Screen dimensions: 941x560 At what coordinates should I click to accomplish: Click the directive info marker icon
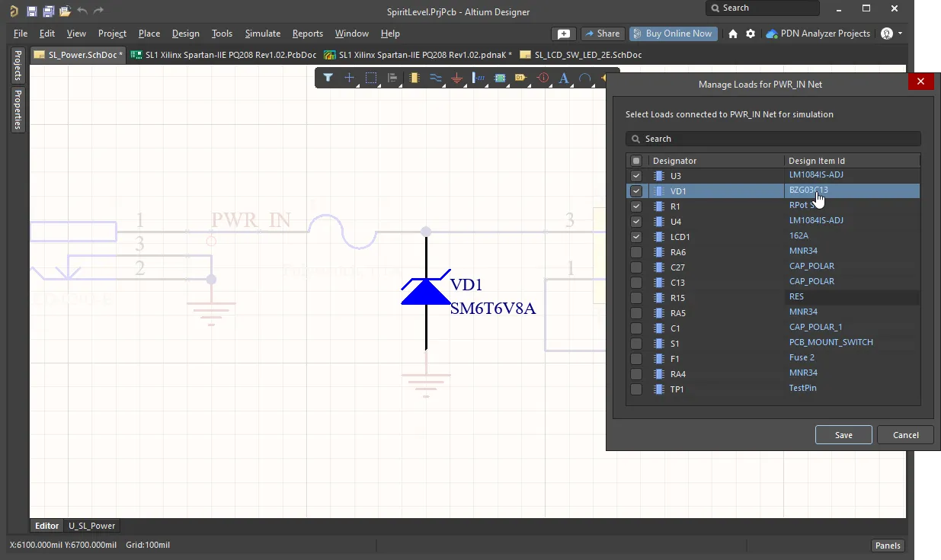click(543, 78)
